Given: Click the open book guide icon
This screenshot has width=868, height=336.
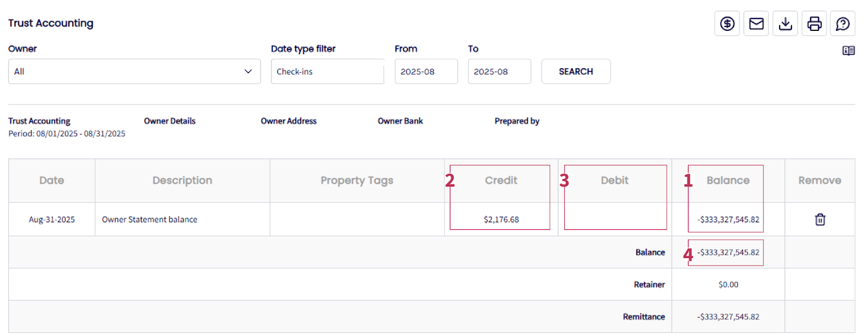Looking at the screenshot, I should point(848,50).
